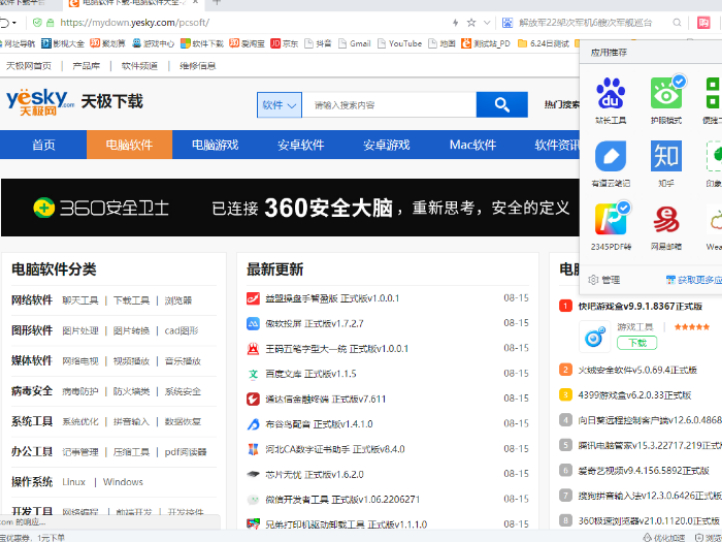The image size is (722, 542).
Task: Open the 6.24日测试 bookmark folder
Action: pyautogui.click(x=543, y=43)
